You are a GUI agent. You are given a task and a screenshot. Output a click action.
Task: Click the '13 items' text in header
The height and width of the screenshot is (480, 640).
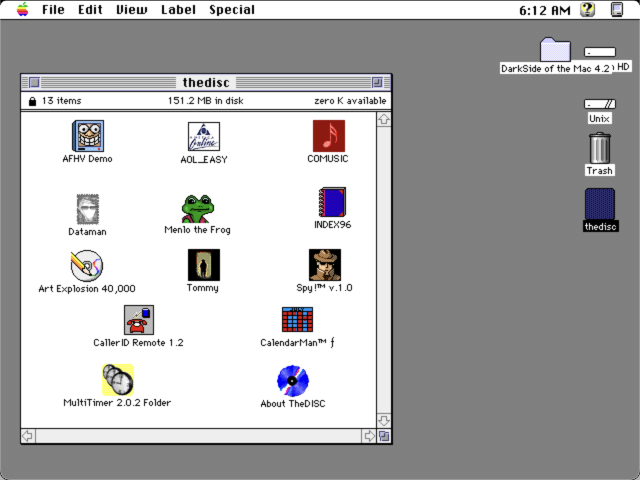(62, 101)
